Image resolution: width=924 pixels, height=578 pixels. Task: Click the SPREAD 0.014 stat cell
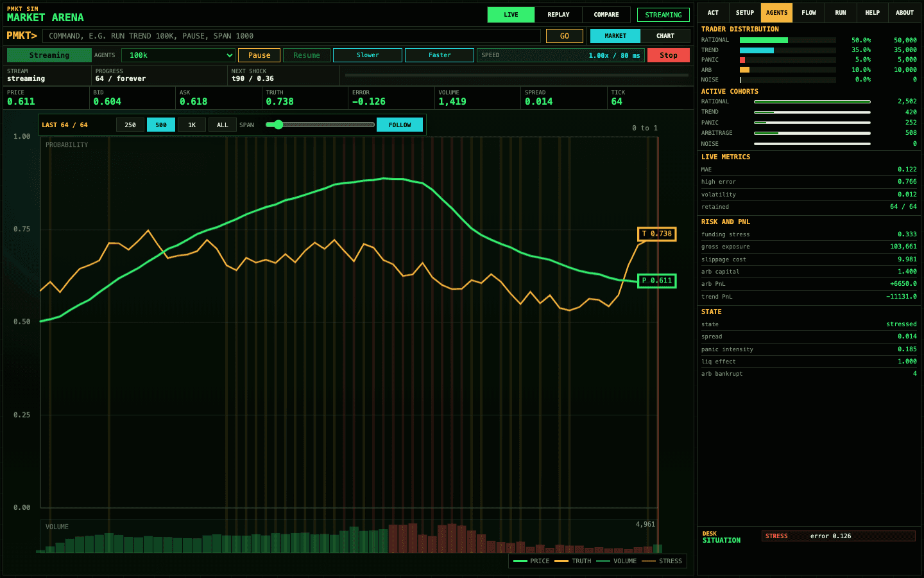coord(564,98)
